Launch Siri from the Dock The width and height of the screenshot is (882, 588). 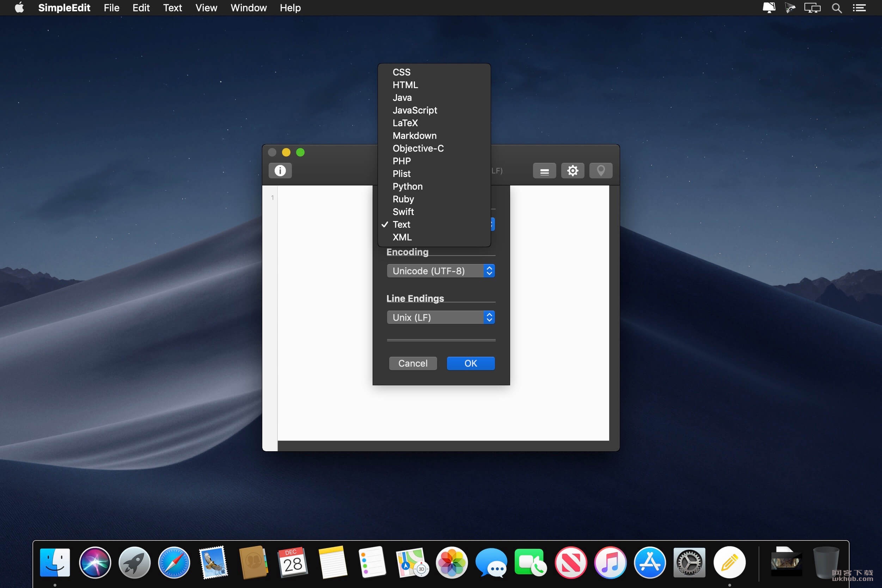click(95, 562)
